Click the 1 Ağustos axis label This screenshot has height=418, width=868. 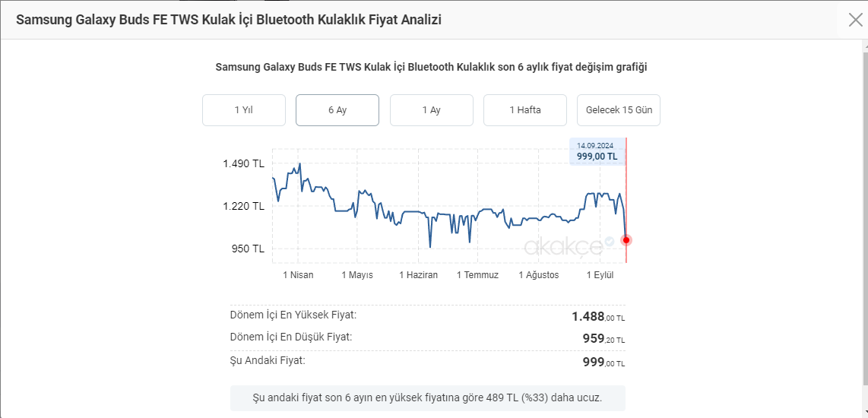(x=538, y=275)
